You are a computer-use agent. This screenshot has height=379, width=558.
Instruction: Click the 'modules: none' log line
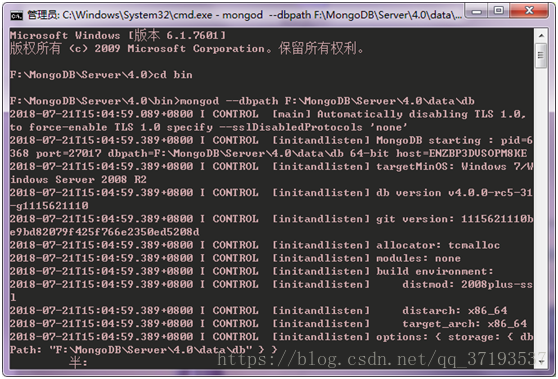pyautogui.click(x=235, y=258)
